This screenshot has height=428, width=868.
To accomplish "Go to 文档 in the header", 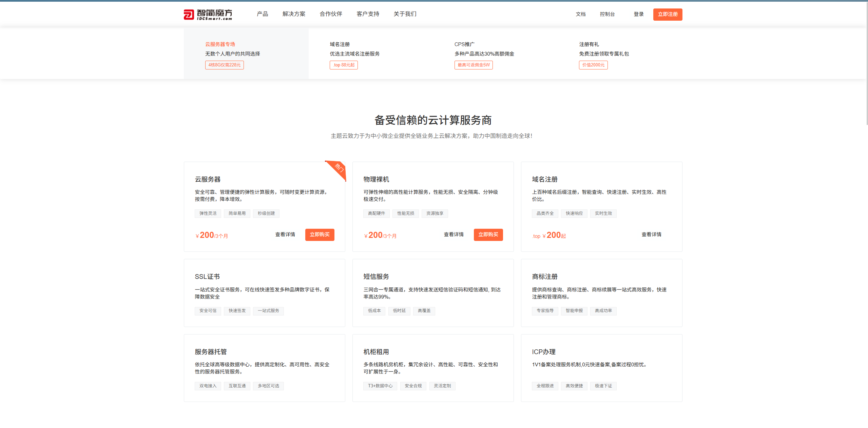I will point(580,14).
